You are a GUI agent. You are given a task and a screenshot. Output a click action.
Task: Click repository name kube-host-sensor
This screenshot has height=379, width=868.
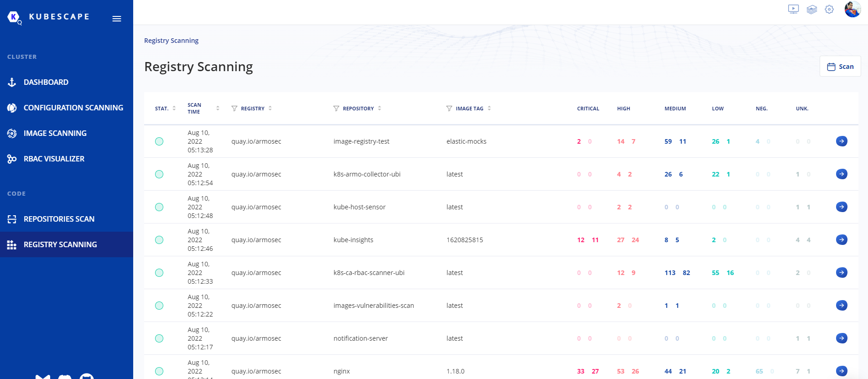pyautogui.click(x=359, y=207)
